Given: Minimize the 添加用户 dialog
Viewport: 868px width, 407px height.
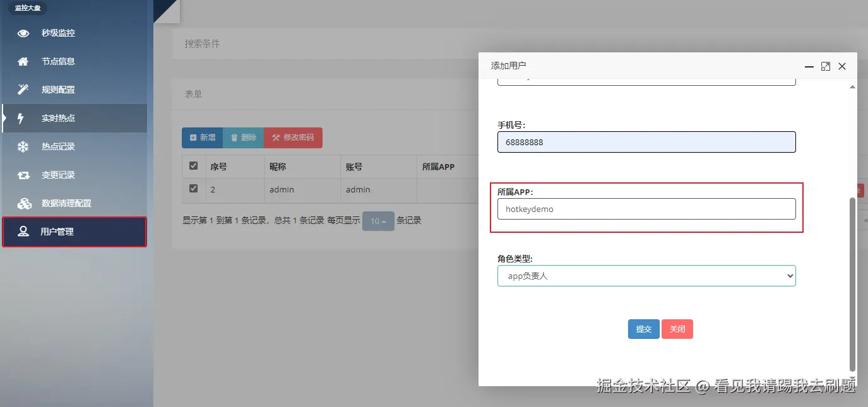Looking at the screenshot, I should click(x=809, y=66).
